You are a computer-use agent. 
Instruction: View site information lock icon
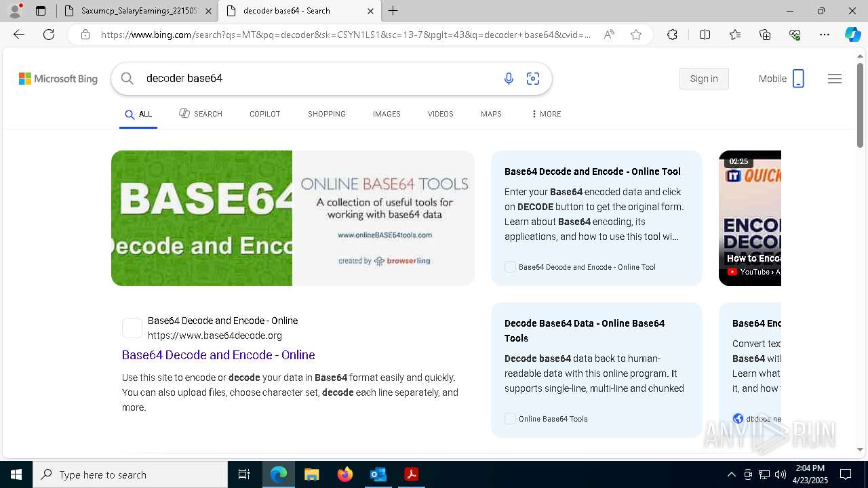(x=85, y=35)
